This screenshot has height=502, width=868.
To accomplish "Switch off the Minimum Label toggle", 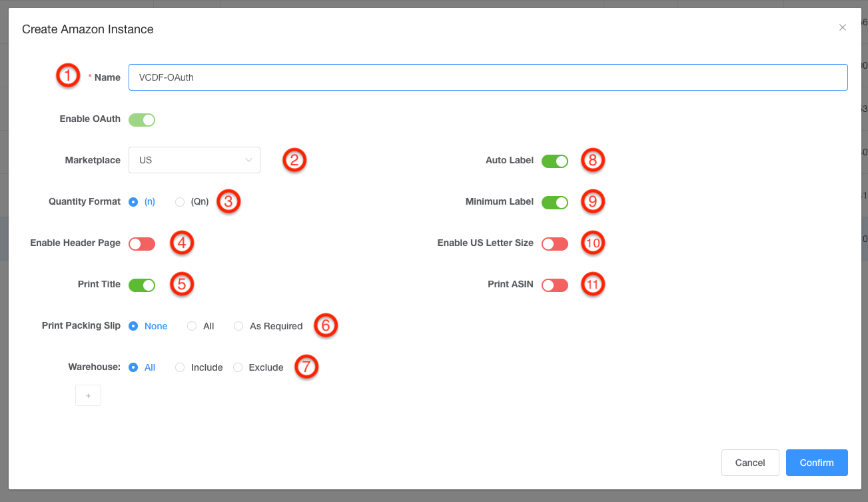I will click(x=554, y=203).
